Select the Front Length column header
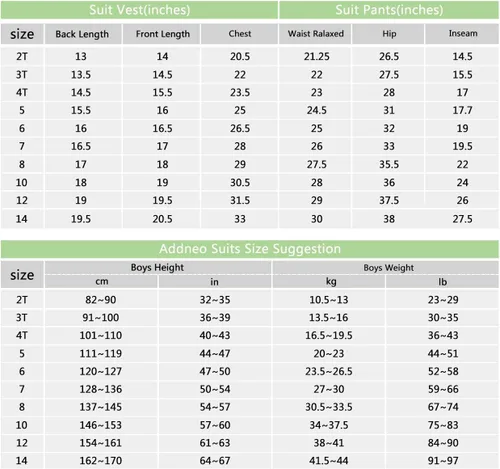Viewport: 500px width, 469px height. click(x=163, y=34)
